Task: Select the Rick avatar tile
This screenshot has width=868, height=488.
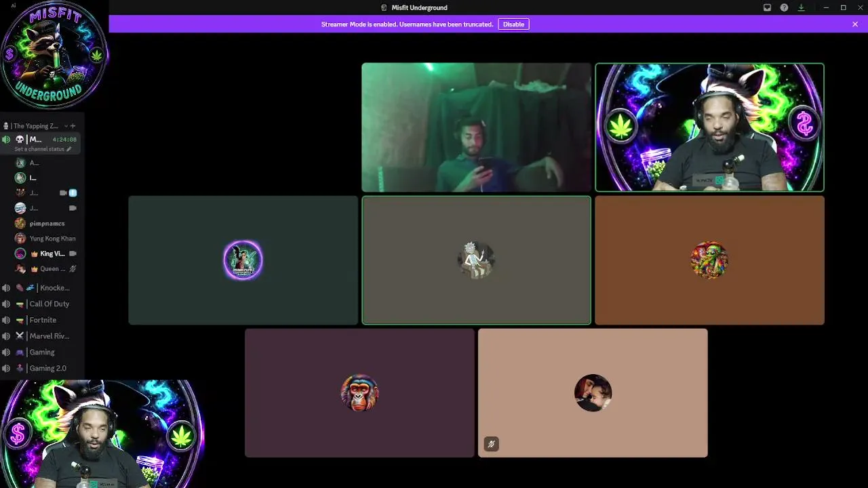Action: tap(476, 260)
